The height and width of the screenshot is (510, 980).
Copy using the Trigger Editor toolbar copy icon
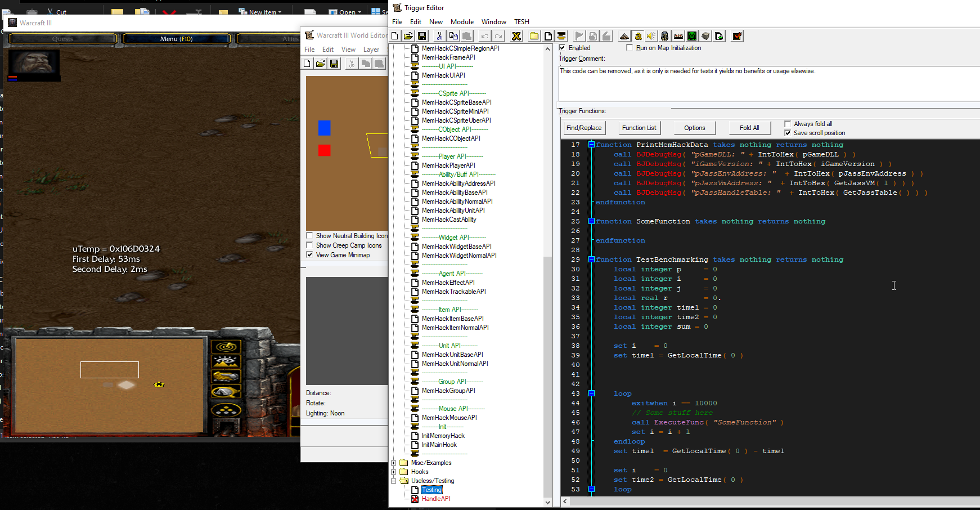[453, 36]
